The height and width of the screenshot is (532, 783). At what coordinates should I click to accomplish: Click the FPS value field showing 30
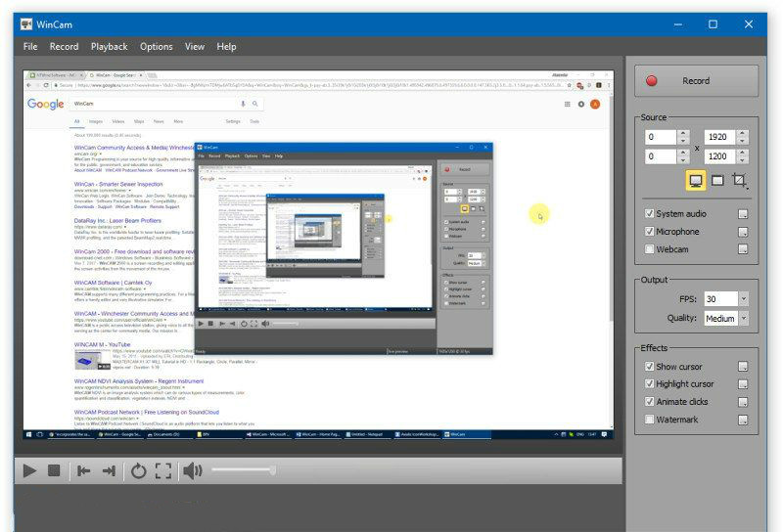point(720,299)
